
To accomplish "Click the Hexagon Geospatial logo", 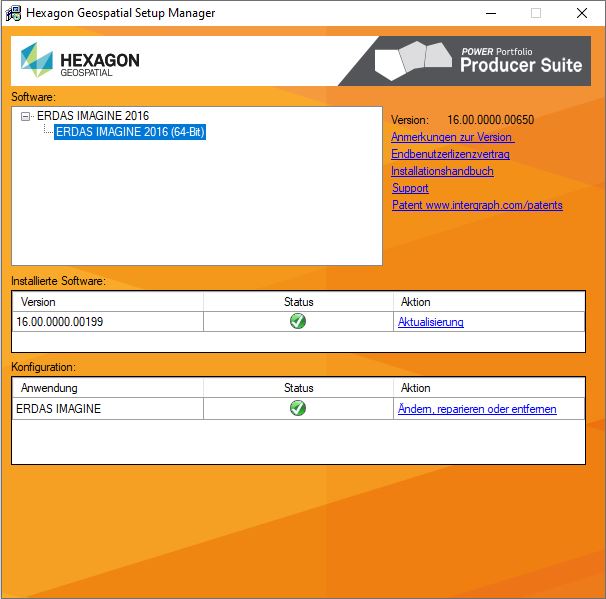I will [x=80, y=62].
